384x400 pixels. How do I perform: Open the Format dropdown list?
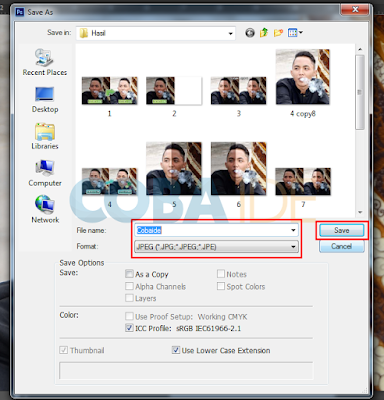(x=293, y=247)
